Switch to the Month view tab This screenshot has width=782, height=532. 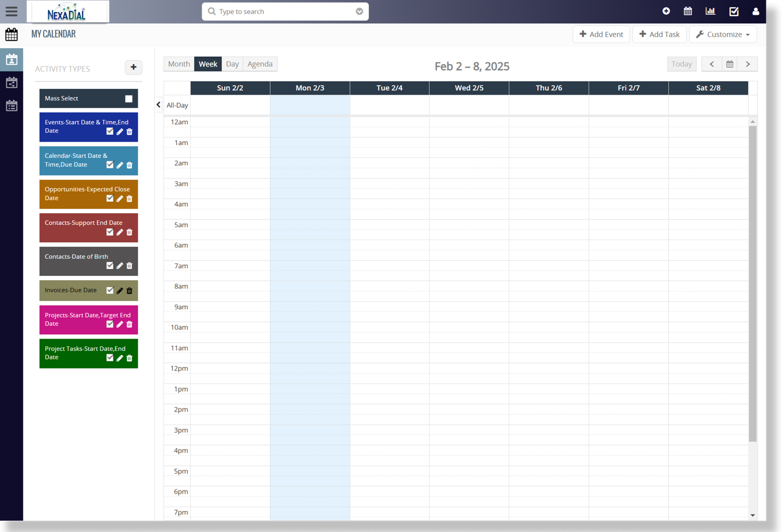(x=178, y=64)
